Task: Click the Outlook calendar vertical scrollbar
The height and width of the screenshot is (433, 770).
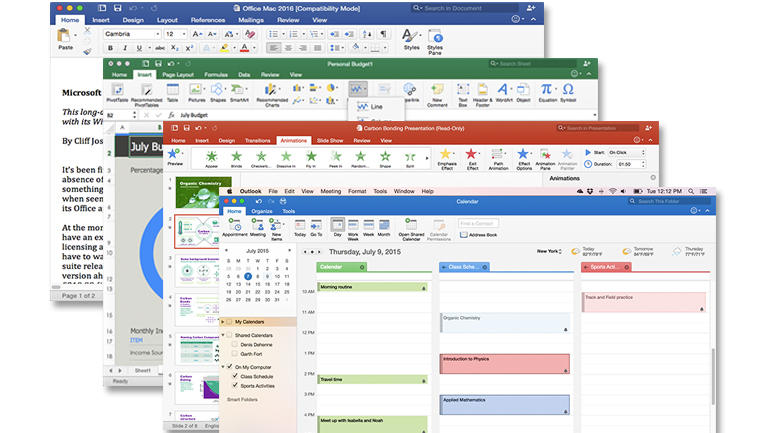Action: tap(712, 376)
